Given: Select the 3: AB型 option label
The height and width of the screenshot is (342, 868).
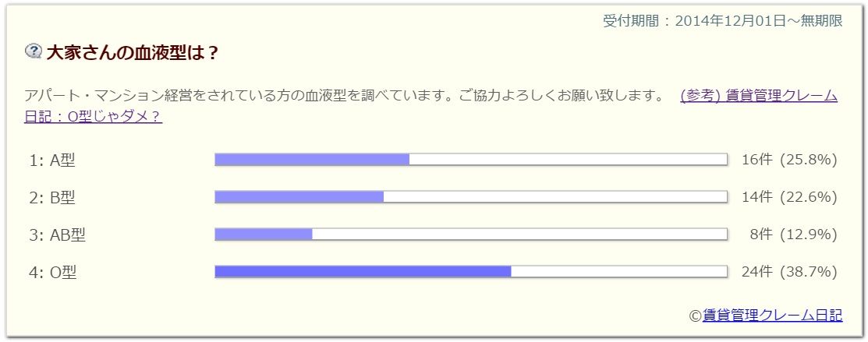Looking at the screenshot, I should [x=57, y=234].
